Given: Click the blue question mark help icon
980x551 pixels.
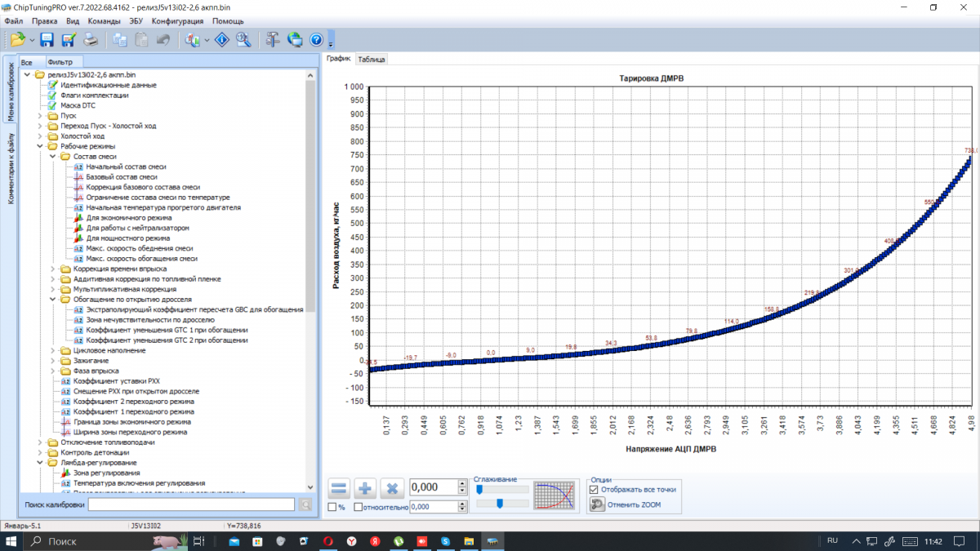Looking at the screenshot, I should pos(316,39).
